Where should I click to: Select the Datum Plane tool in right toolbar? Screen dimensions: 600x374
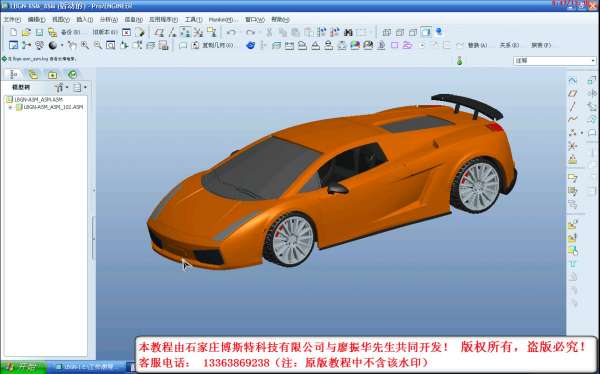(x=572, y=93)
